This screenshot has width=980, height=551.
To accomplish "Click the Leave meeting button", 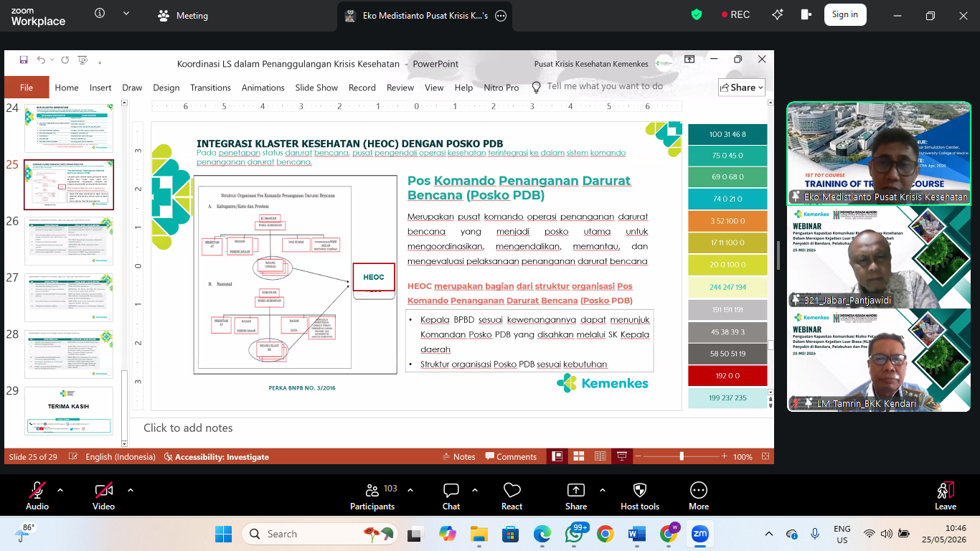I will (x=946, y=496).
